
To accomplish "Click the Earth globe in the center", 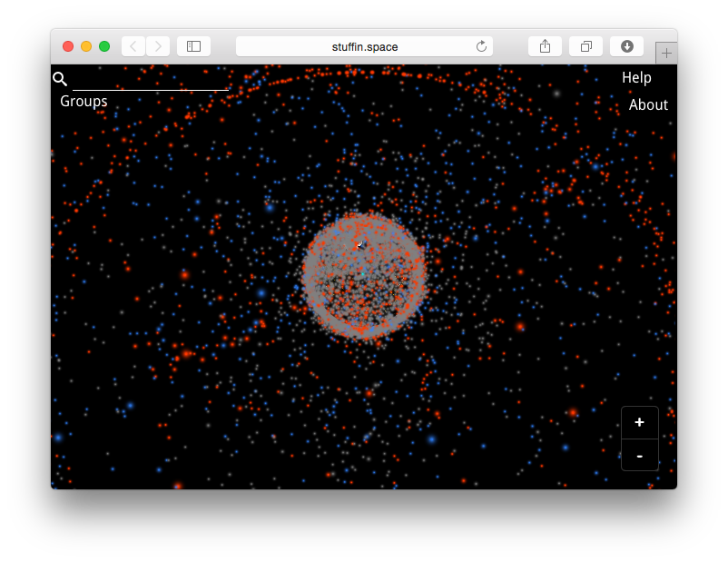I will click(363, 277).
